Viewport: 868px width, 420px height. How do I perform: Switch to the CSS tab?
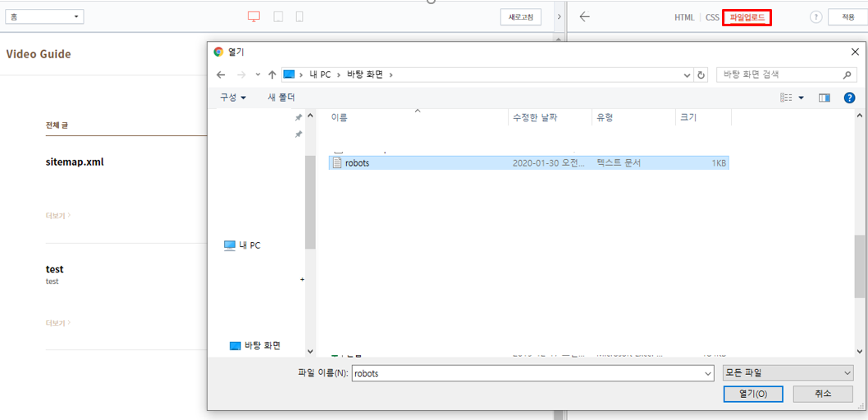712,18
